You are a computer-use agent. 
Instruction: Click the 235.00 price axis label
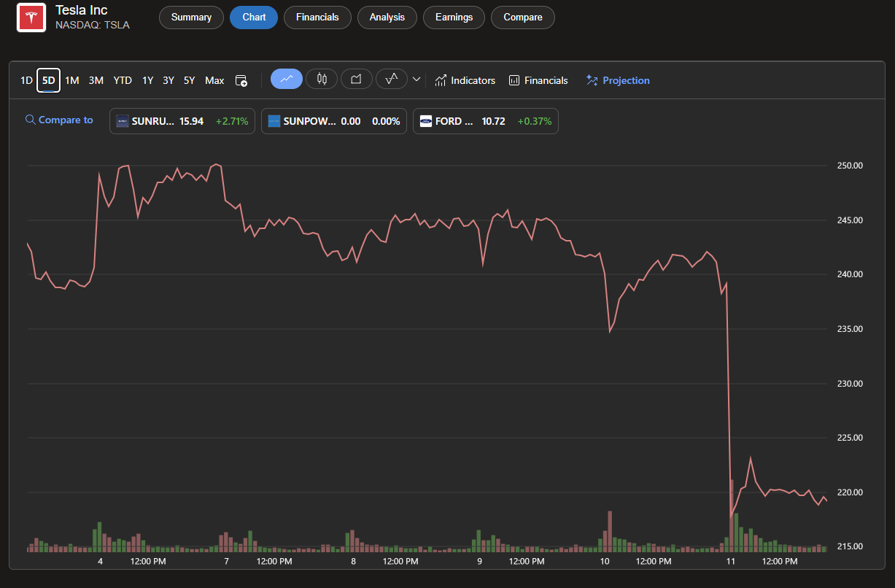coord(849,329)
